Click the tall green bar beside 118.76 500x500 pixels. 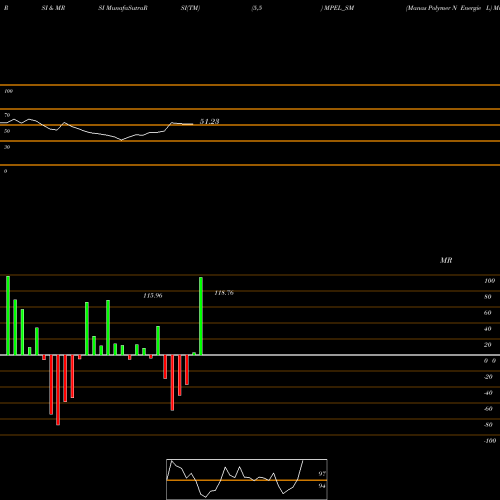(201, 316)
